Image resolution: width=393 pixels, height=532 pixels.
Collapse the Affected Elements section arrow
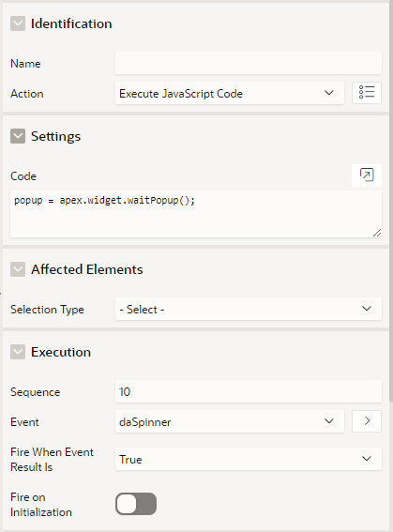18,269
